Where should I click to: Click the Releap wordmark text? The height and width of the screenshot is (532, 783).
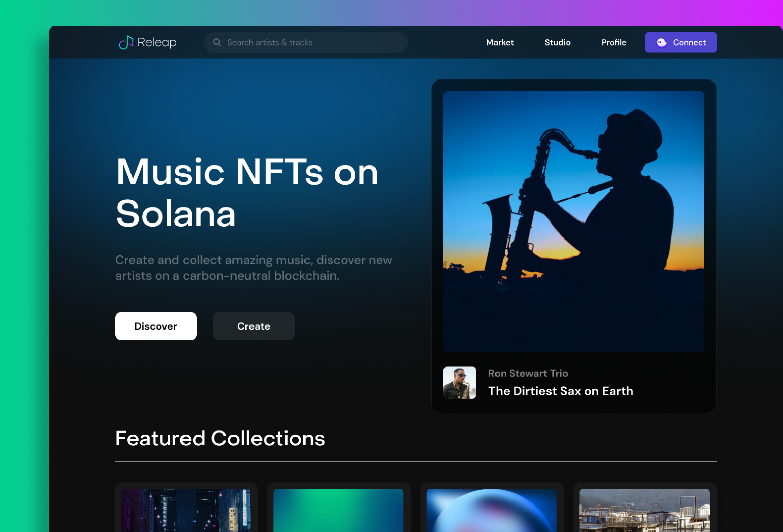[x=157, y=42]
